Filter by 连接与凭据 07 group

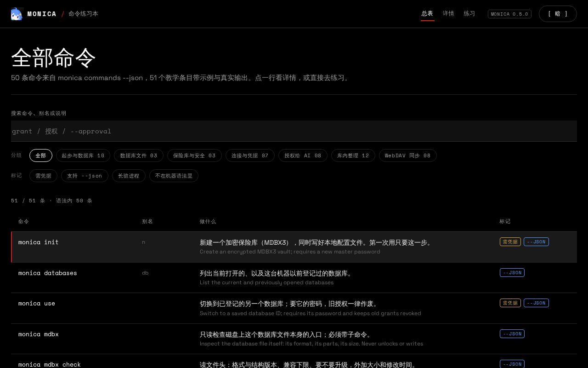(x=250, y=155)
